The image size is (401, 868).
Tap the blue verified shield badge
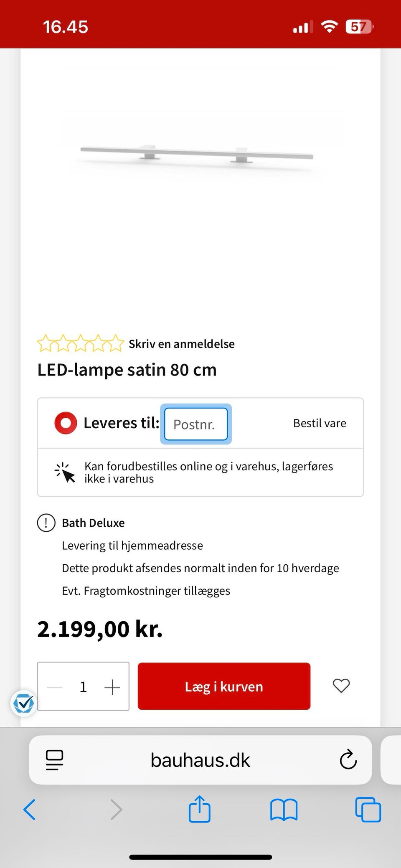coord(23,703)
